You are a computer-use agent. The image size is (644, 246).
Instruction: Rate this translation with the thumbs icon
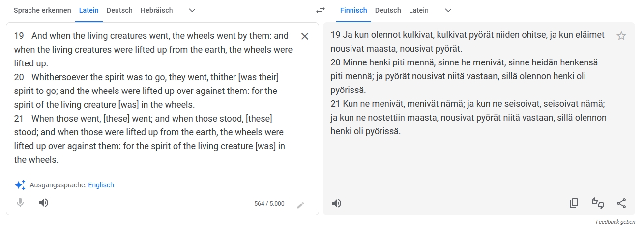pyautogui.click(x=597, y=203)
